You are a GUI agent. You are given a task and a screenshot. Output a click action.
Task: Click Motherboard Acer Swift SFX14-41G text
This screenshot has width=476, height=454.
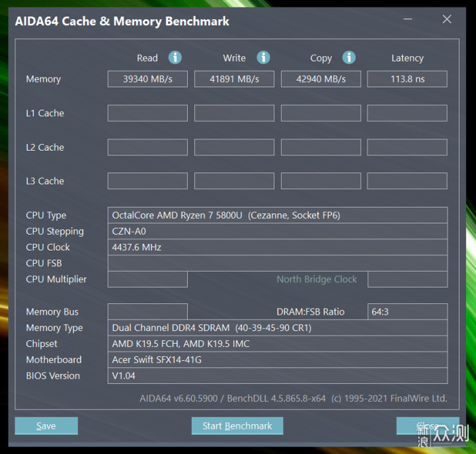pyautogui.click(x=156, y=360)
